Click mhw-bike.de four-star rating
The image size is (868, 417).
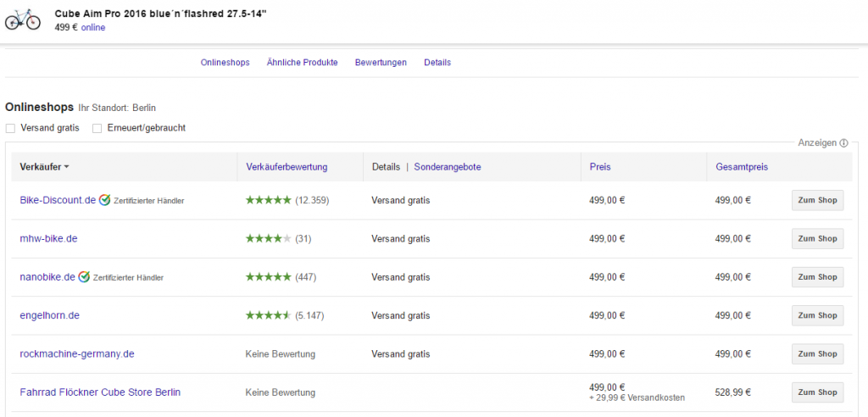coord(269,239)
